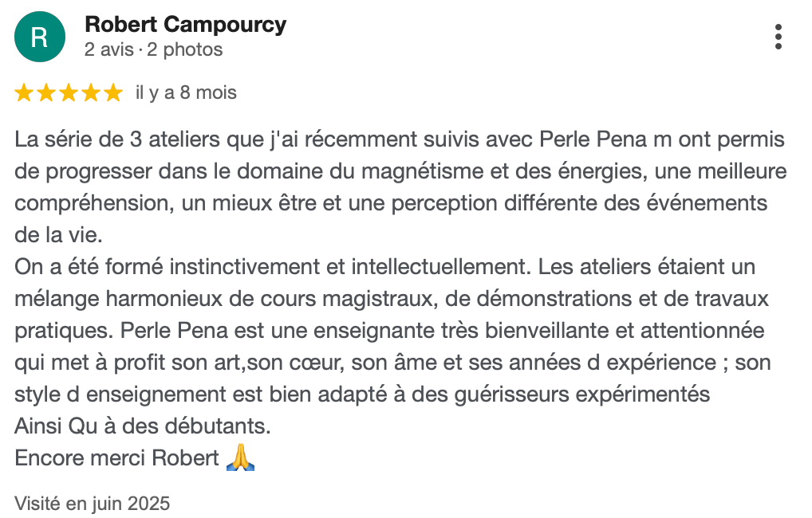
Task: Click the fourth yellow rating star
Action: (x=91, y=93)
